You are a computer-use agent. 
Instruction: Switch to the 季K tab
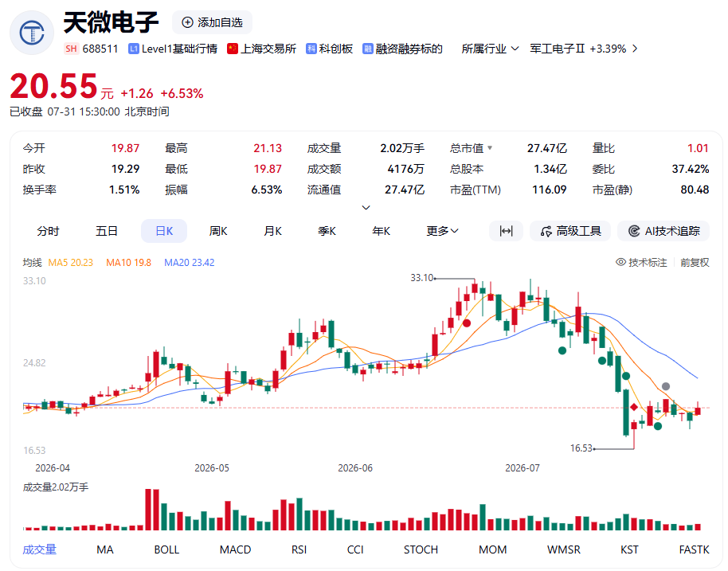tap(327, 231)
